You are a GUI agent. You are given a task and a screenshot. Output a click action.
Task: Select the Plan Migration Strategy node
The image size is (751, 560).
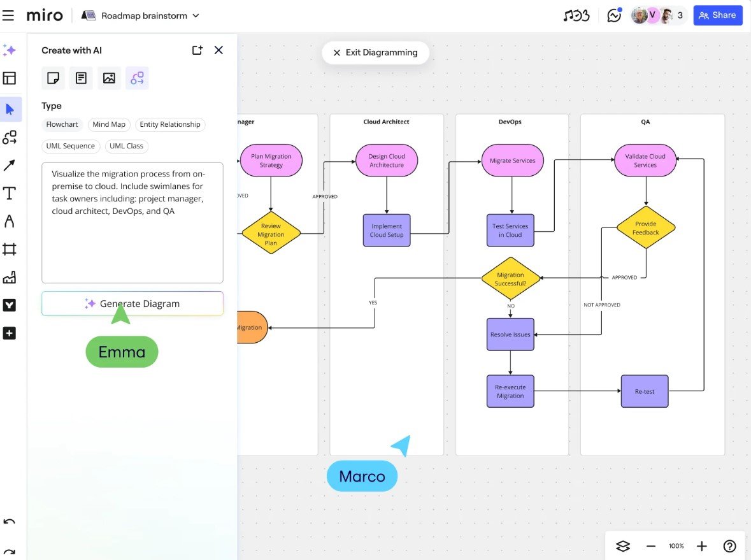pyautogui.click(x=271, y=161)
